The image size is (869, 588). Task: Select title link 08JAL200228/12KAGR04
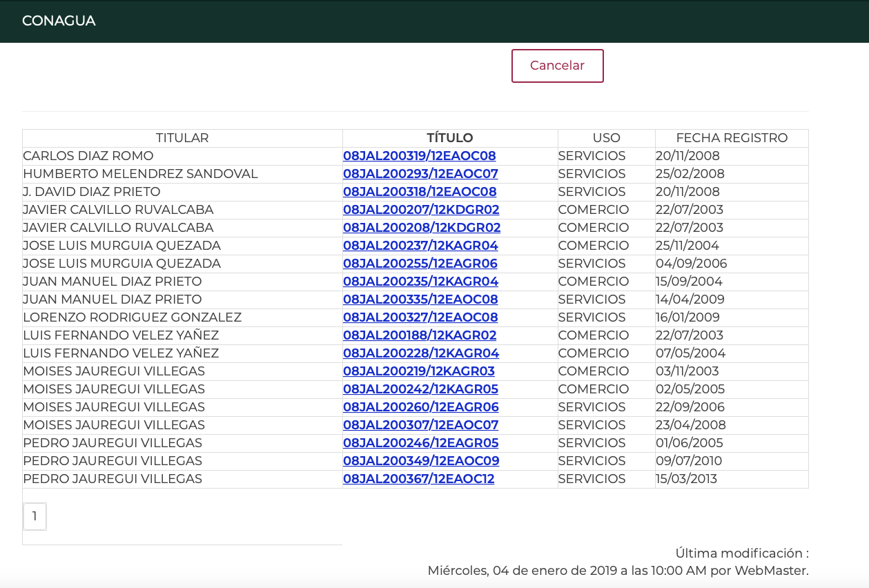pyautogui.click(x=421, y=353)
